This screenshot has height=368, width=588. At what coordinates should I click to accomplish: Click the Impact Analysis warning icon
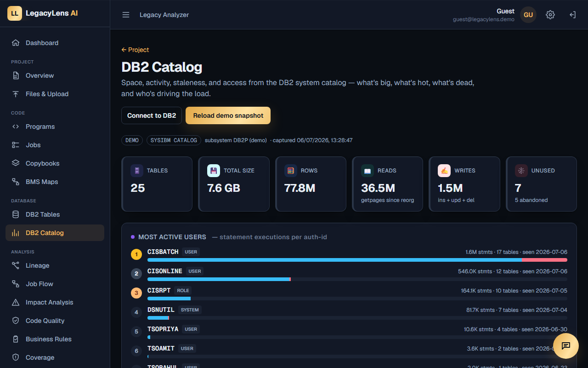[16, 302]
